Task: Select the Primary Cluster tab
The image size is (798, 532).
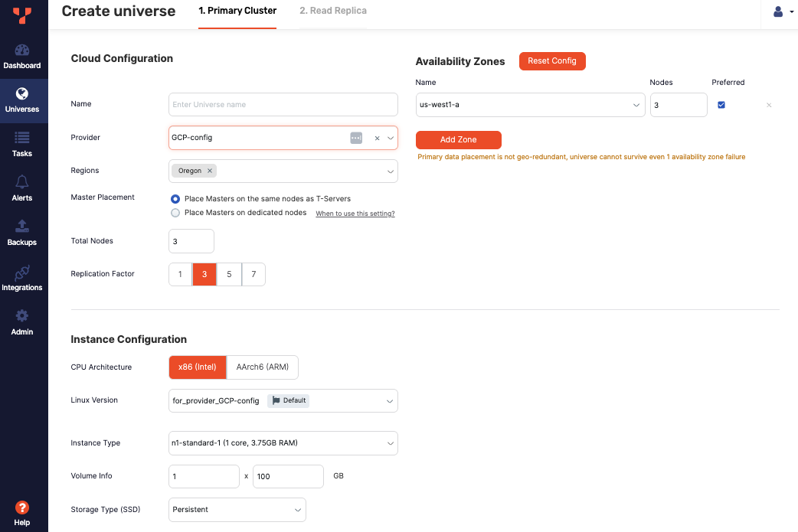Action: pos(237,11)
